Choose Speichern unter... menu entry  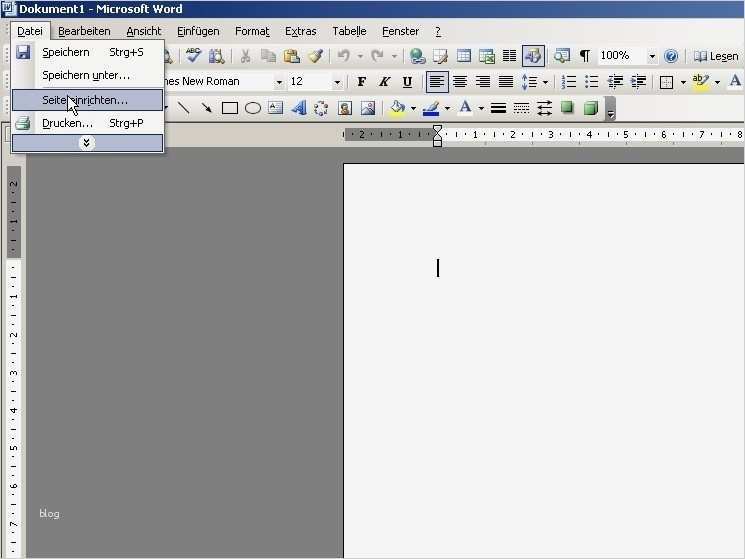(88, 76)
